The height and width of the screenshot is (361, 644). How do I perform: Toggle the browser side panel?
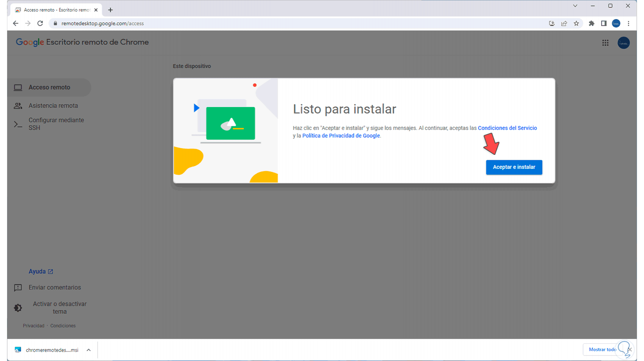[x=604, y=23]
